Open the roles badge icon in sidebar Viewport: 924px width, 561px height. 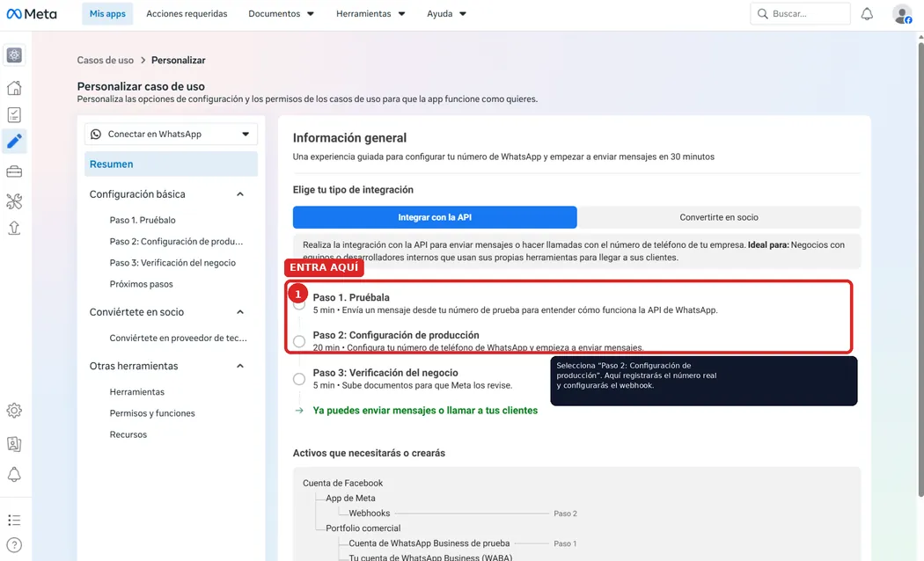point(14,444)
